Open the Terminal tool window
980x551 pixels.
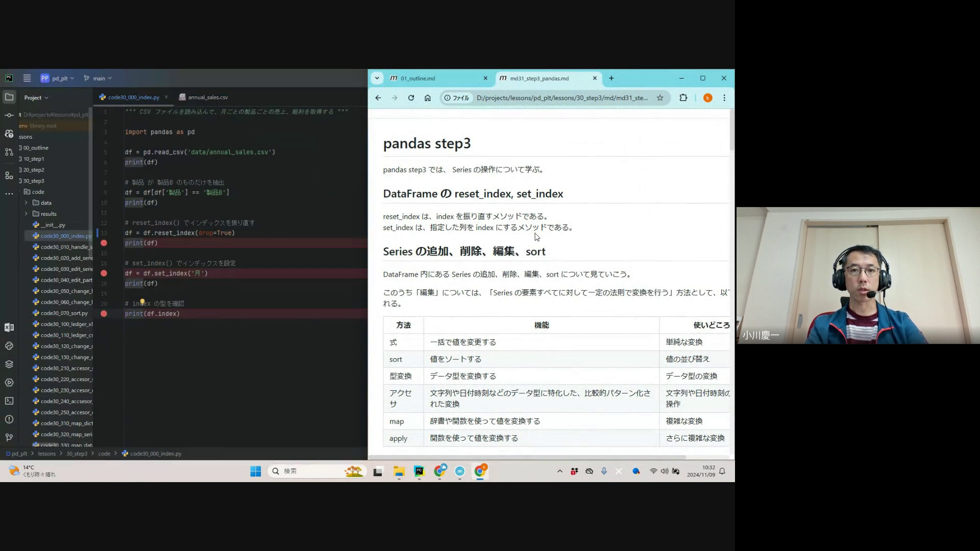[9, 401]
